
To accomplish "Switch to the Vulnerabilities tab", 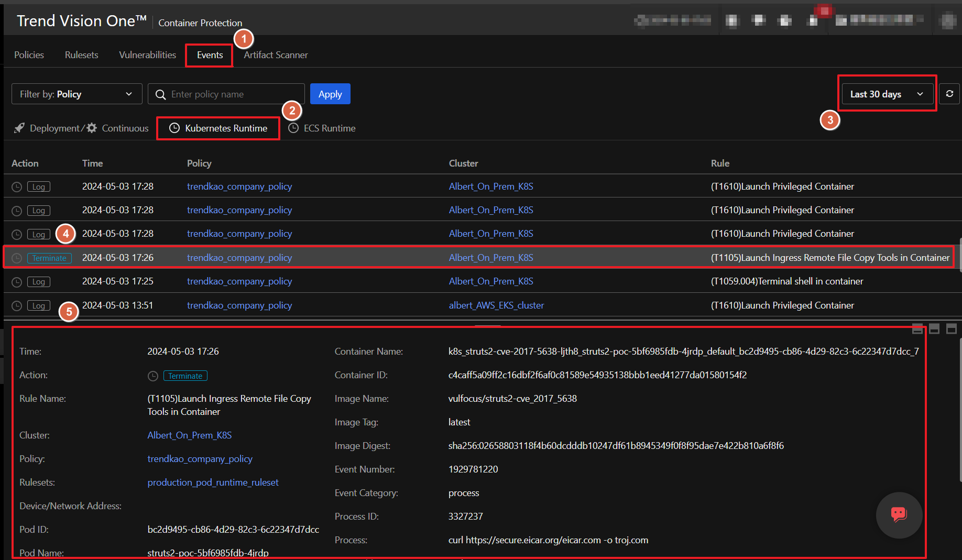I will tap(147, 55).
